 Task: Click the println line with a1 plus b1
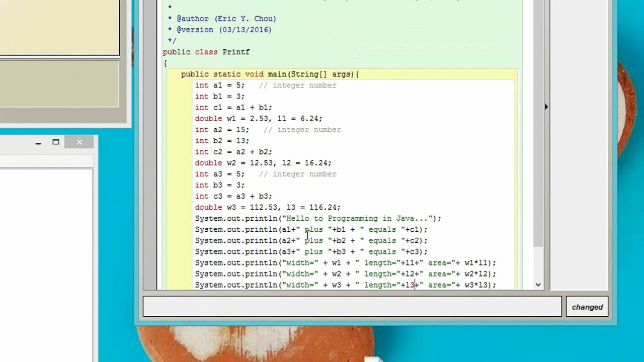click(311, 229)
